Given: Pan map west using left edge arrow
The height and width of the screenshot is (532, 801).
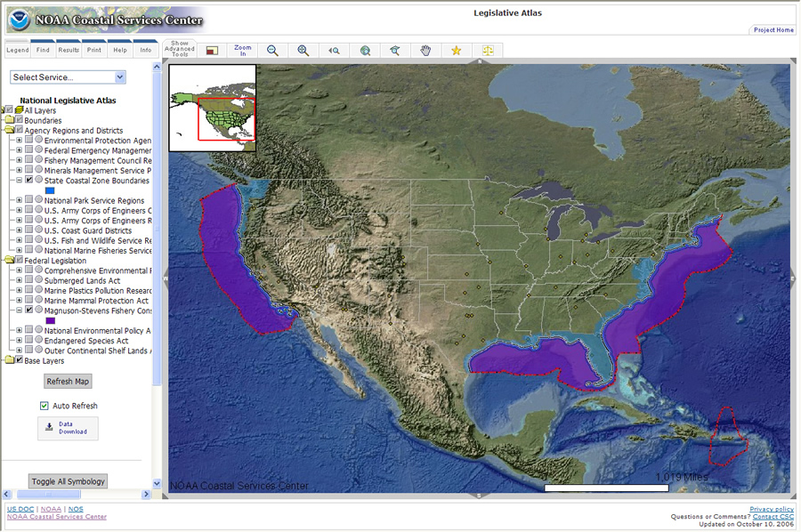Looking at the screenshot, I should click(x=165, y=278).
